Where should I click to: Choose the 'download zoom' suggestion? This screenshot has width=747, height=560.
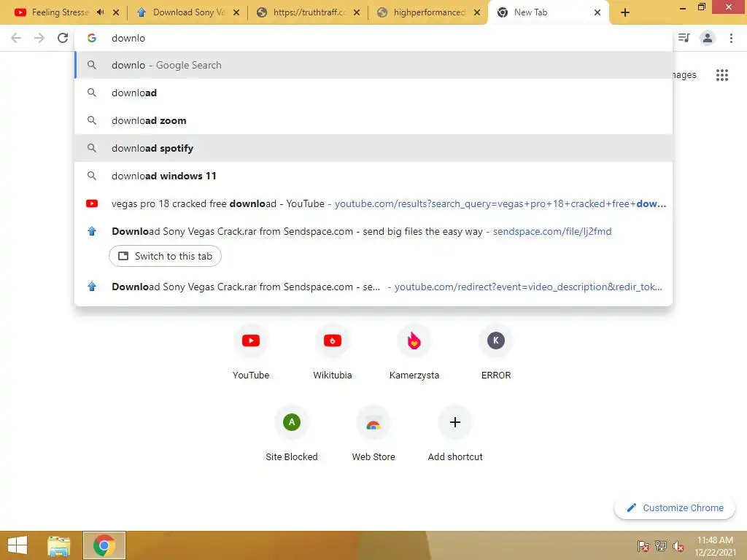click(x=373, y=120)
